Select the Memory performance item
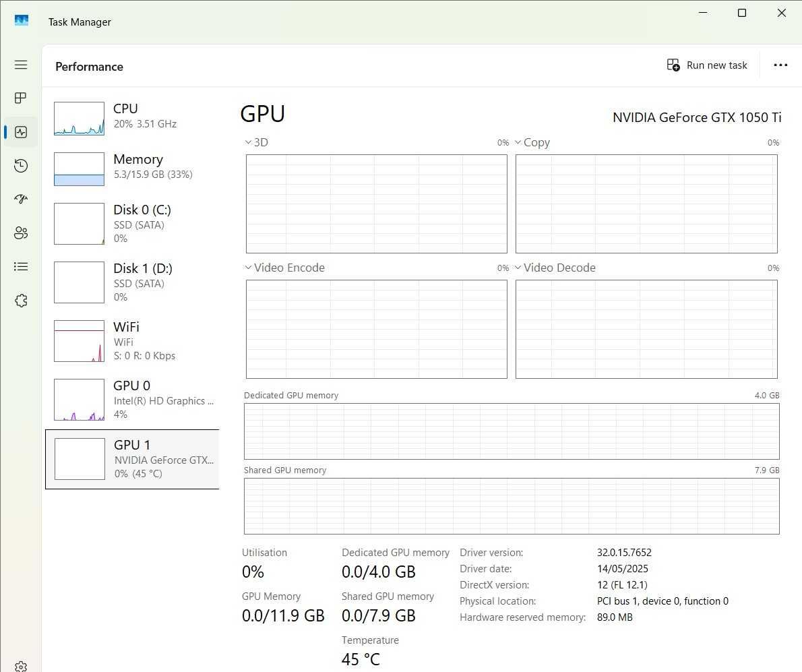This screenshot has width=802, height=672. pyautogui.click(x=132, y=169)
